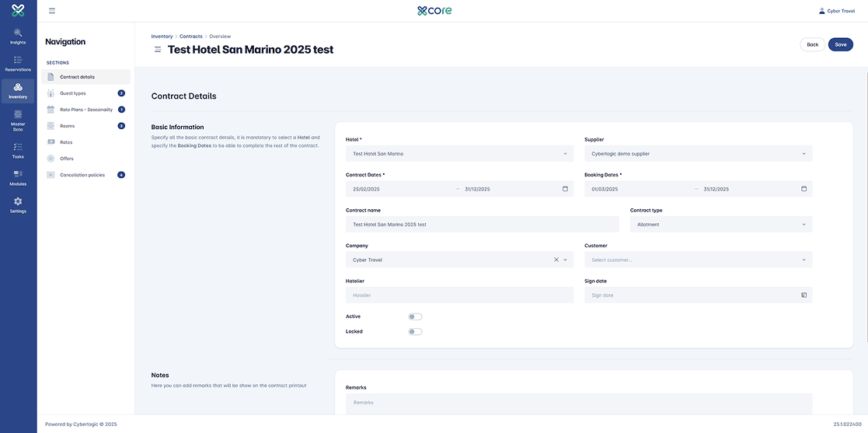
Task: Click the Contracts breadcrumb link
Action: (191, 37)
